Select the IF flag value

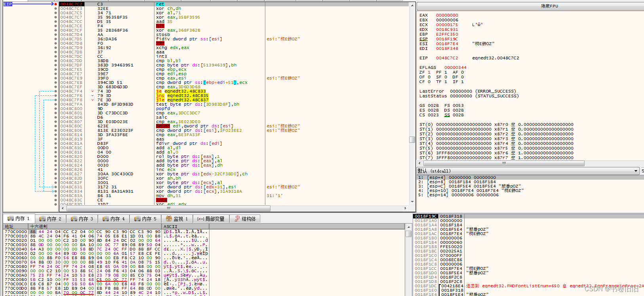pos(462,82)
